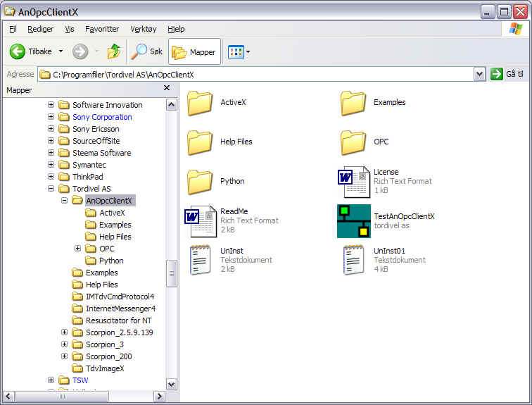Click the green Tilbake back arrow icon
This screenshot has width=532, height=405.
[x=17, y=51]
